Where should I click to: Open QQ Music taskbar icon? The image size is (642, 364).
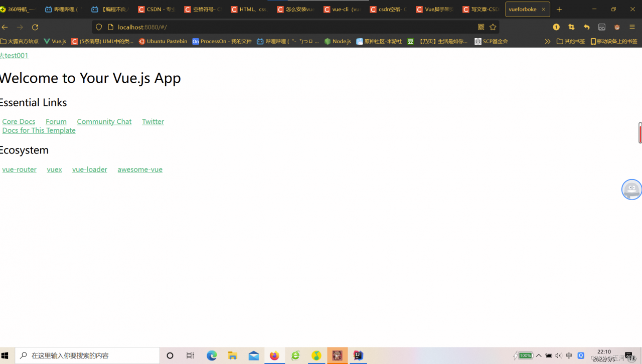(316, 355)
